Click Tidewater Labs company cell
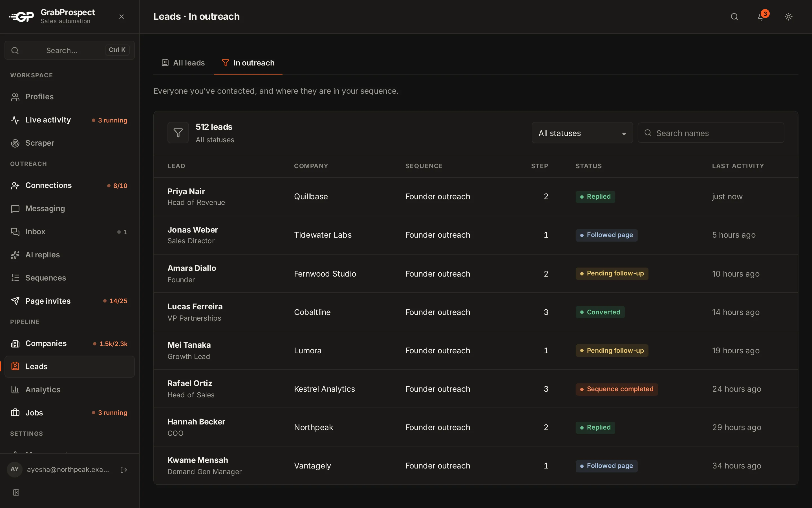 [x=323, y=235]
